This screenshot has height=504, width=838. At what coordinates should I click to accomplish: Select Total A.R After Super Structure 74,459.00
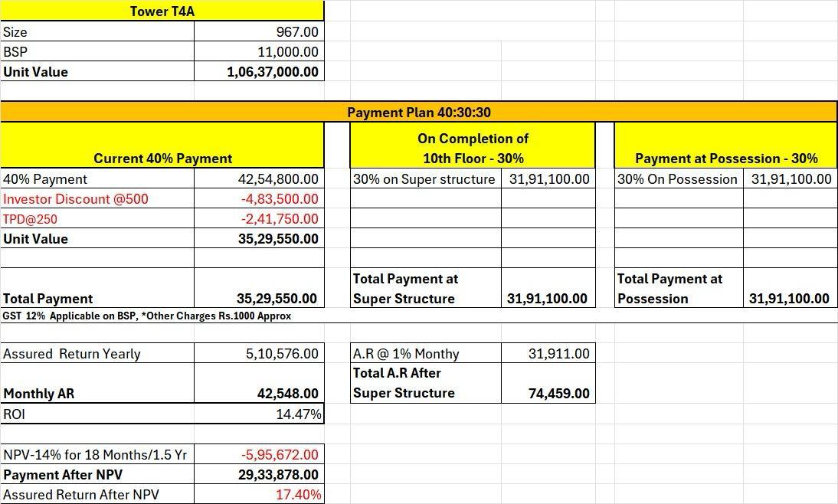tap(548, 394)
